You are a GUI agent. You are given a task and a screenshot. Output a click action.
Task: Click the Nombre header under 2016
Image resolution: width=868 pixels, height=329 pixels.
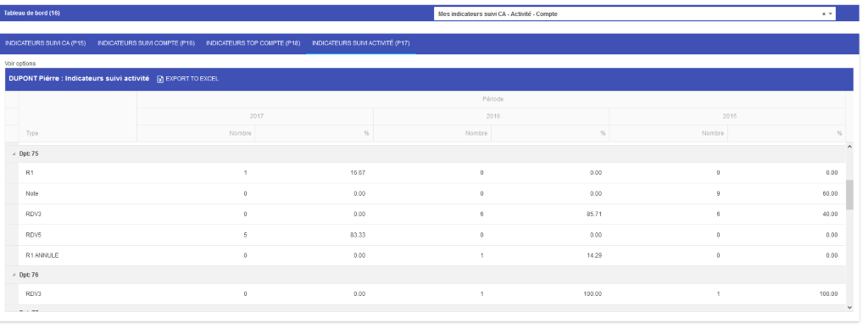(x=432, y=133)
